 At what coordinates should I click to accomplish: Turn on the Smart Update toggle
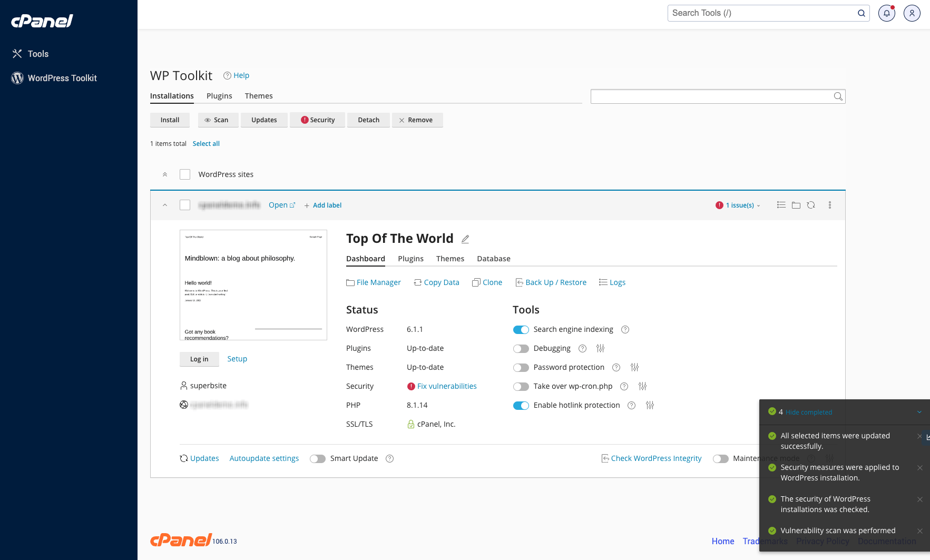(x=318, y=458)
